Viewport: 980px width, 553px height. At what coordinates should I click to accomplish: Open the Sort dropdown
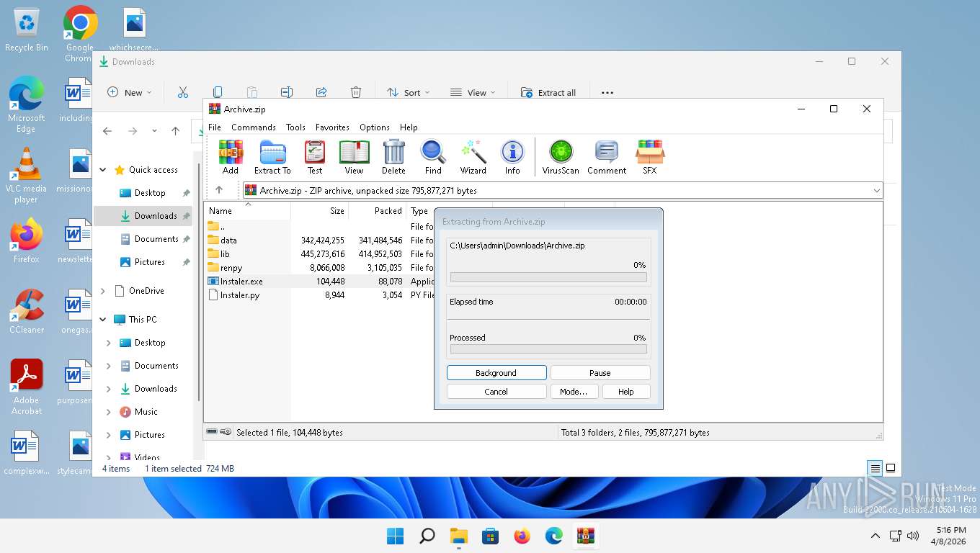click(x=408, y=92)
